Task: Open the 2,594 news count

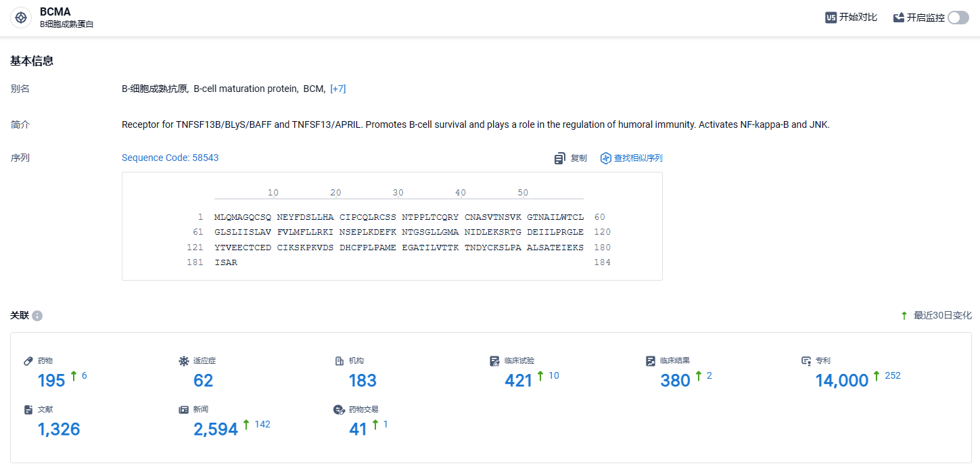Action: pyautogui.click(x=216, y=429)
